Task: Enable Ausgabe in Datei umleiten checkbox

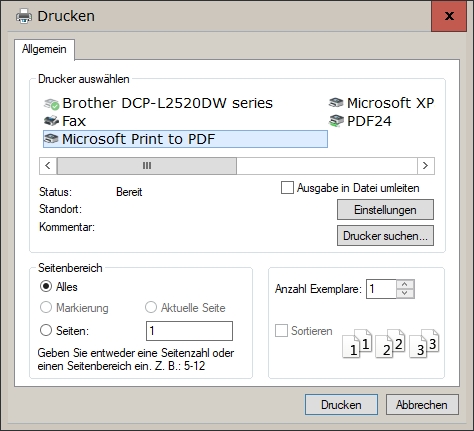Action: [287, 188]
